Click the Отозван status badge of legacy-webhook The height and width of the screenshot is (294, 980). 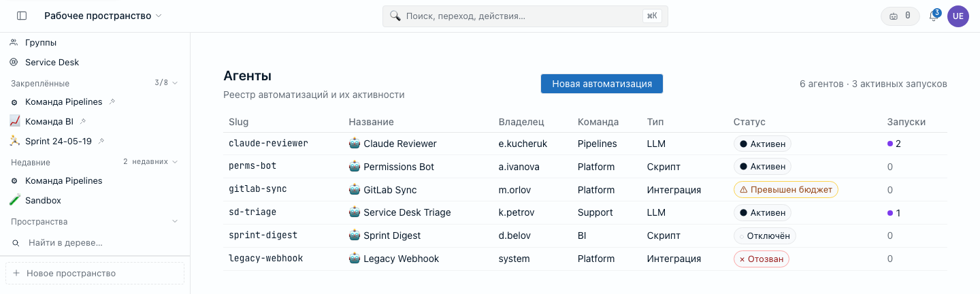[x=761, y=259]
